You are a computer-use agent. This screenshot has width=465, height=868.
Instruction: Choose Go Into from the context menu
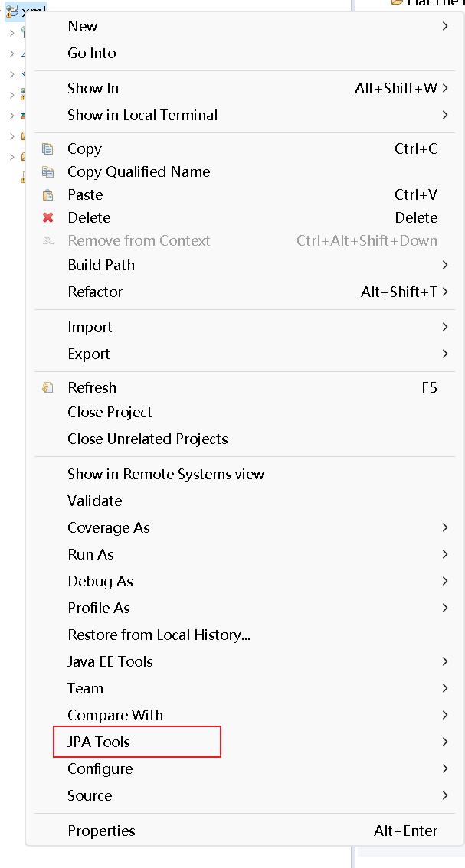click(92, 54)
